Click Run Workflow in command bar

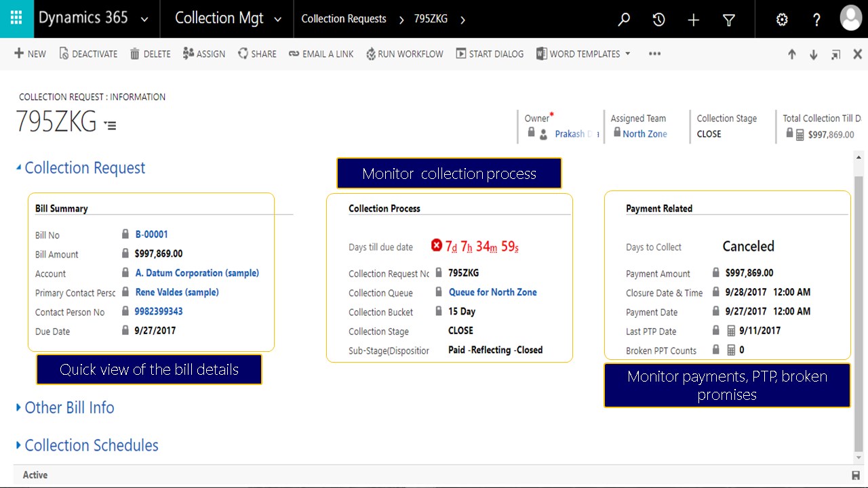click(x=404, y=54)
